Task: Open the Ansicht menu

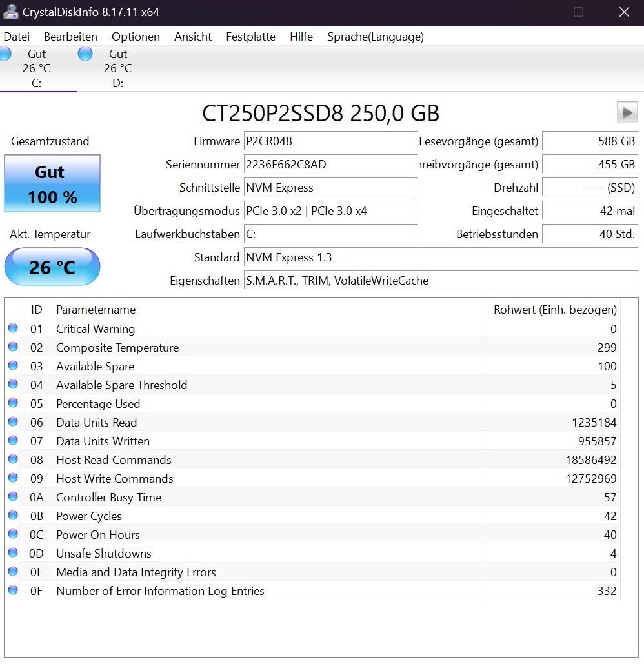Action: pyautogui.click(x=193, y=37)
